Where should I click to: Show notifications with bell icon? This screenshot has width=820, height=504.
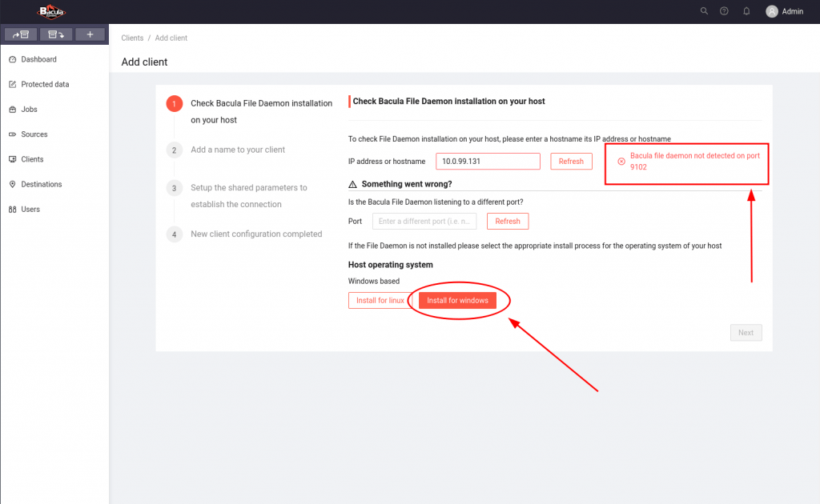pyautogui.click(x=746, y=11)
